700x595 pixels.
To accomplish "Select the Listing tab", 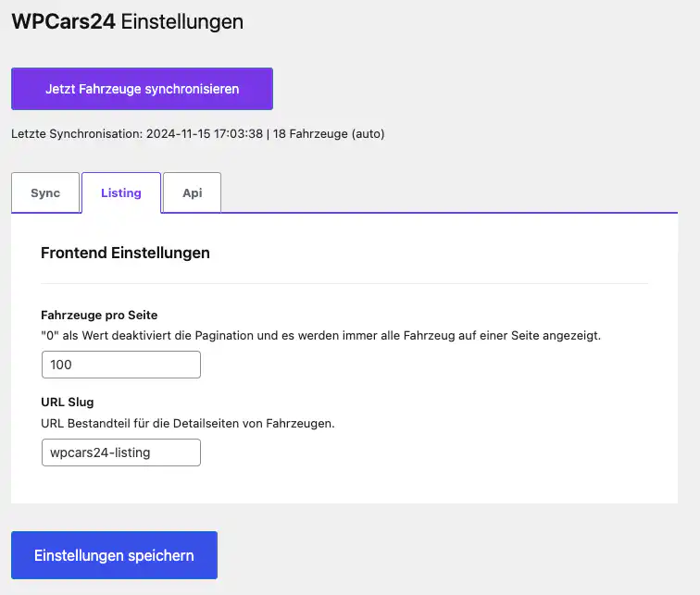I will (121, 192).
